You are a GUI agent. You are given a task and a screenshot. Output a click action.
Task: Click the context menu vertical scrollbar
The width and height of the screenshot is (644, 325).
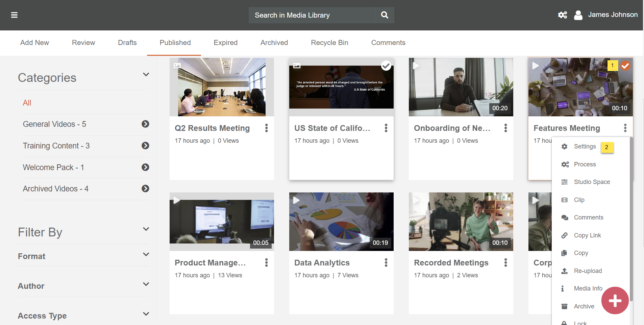(x=631, y=220)
